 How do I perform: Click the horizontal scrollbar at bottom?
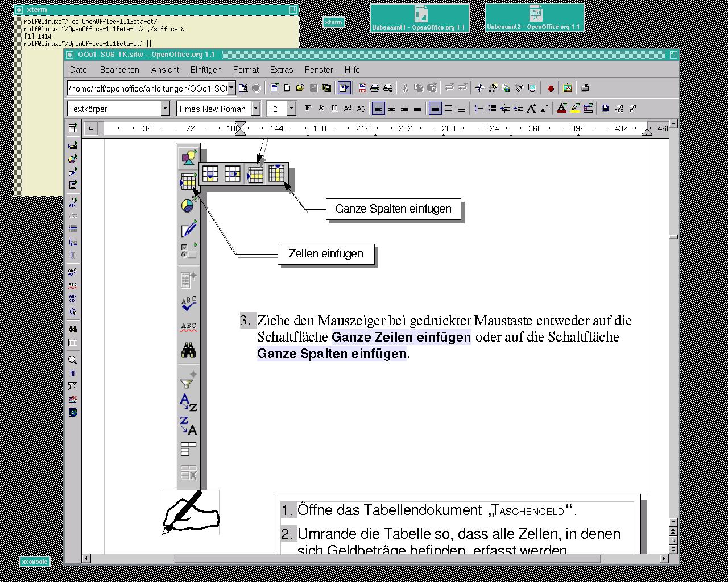pos(387,559)
